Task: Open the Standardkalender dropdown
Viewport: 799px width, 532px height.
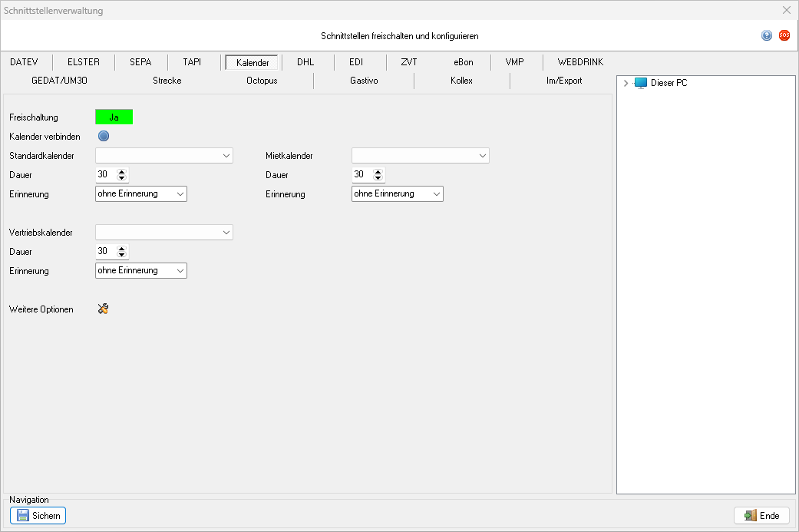Action: [x=163, y=156]
